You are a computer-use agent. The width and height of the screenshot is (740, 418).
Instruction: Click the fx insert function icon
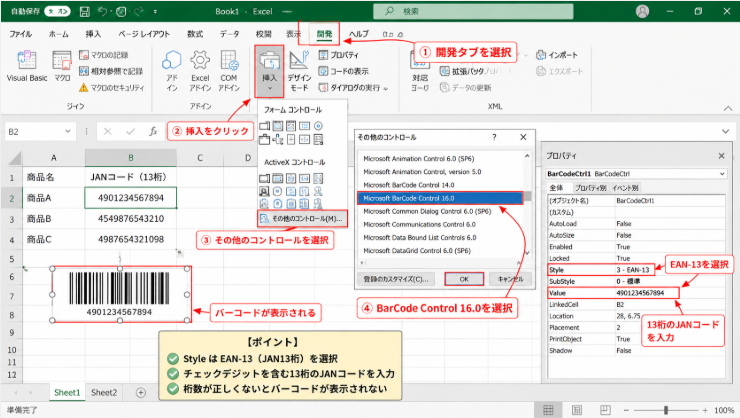[x=153, y=132]
